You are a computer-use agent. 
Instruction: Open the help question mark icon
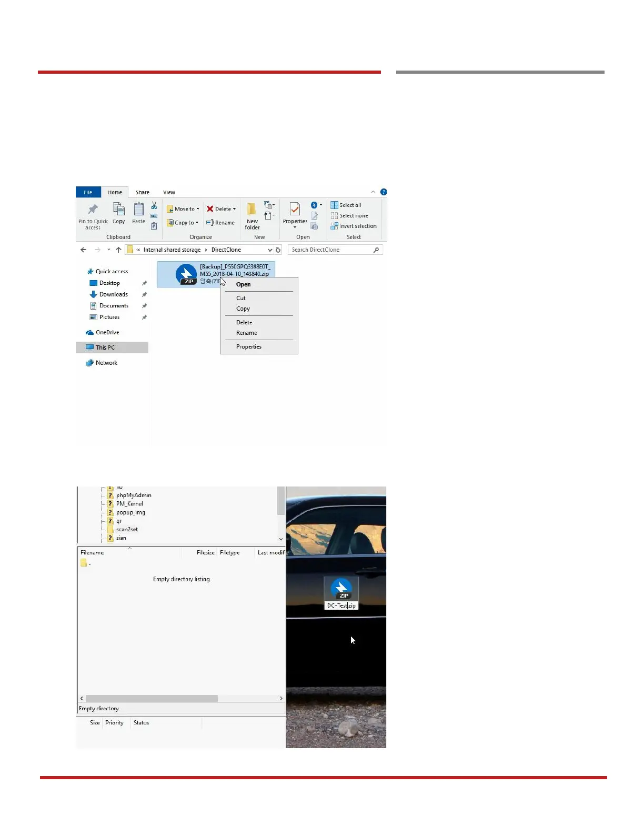point(384,192)
